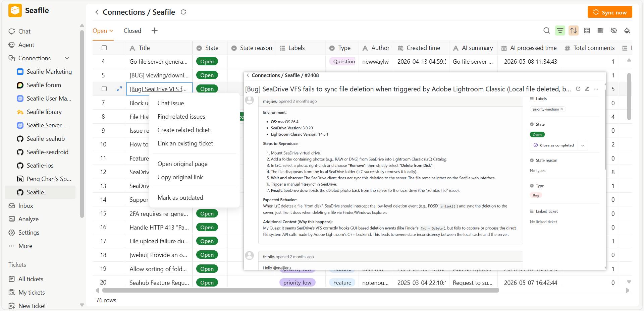Image resolution: width=644 pixels, height=311 pixels.
Task: Choose Create related ticket
Action: 183,130
